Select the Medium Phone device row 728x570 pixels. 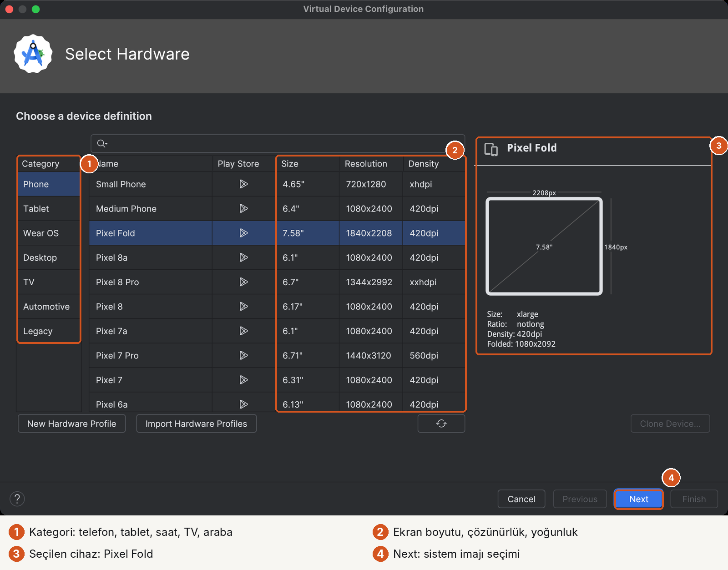click(x=277, y=209)
